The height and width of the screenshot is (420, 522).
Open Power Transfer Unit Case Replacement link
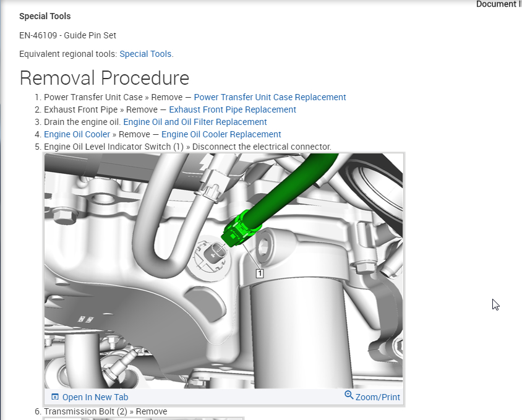pos(270,97)
